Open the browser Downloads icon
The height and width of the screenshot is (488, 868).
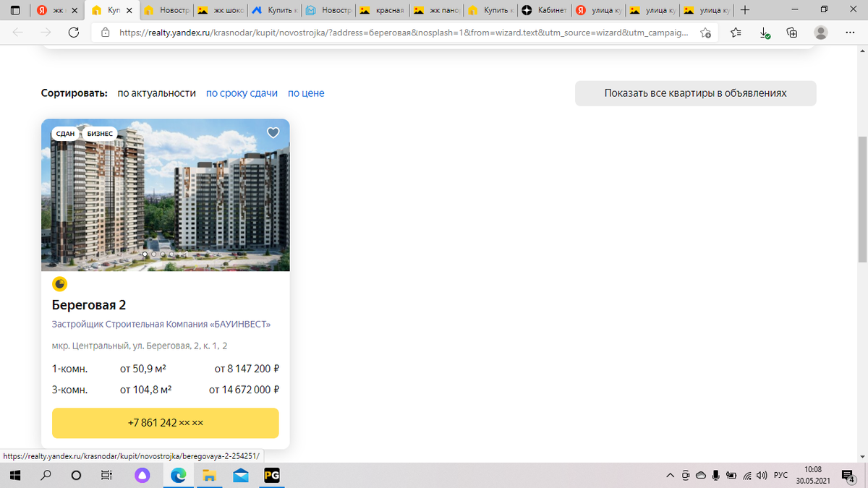coord(765,33)
